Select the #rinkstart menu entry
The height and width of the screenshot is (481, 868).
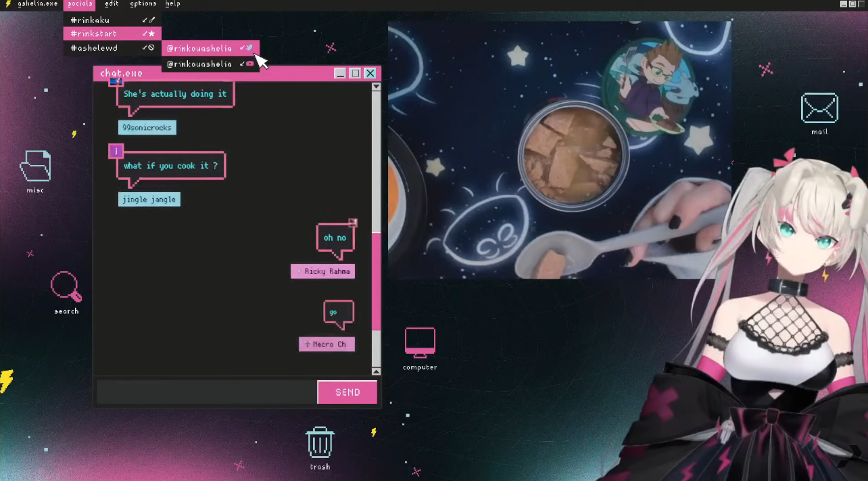click(112, 33)
